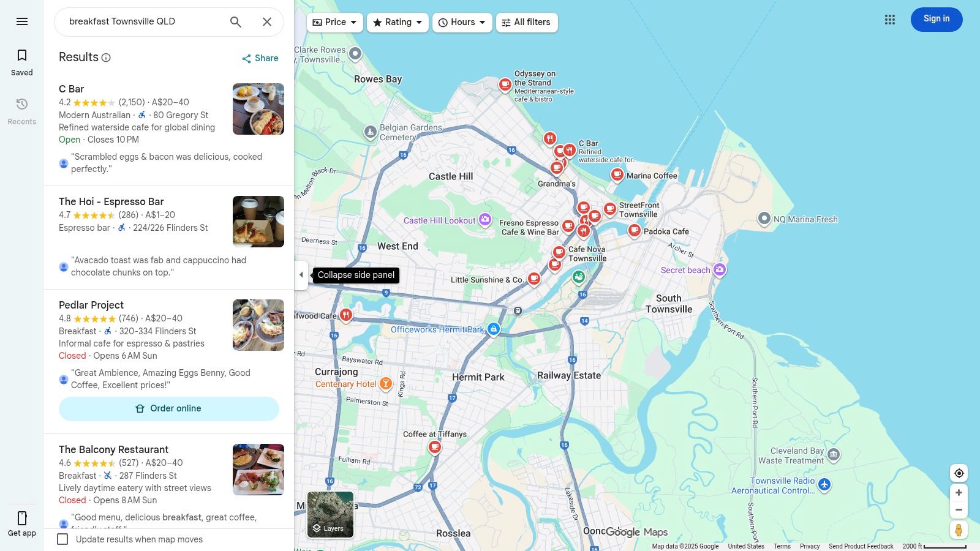Open the main menu hamburger icon
Image resolution: width=980 pixels, height=551 pixels.
22,21
